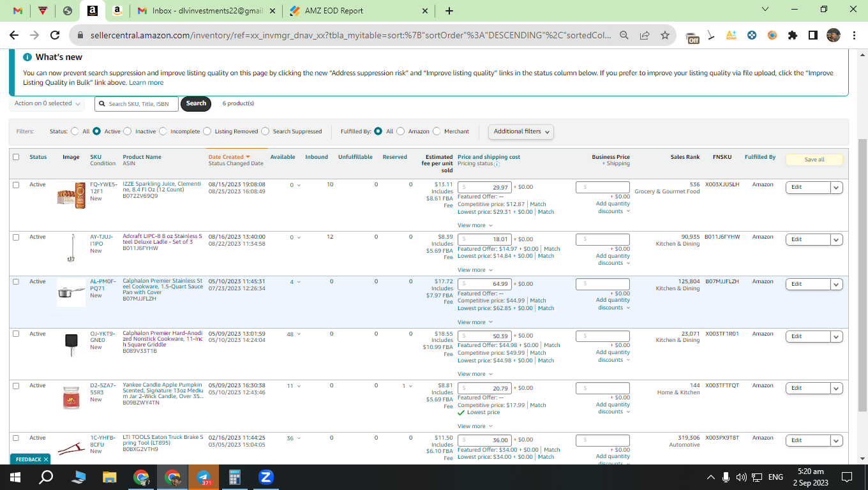Click the info icon beside What's new
The width and height of the screenshot is (868, 490).
click(x=27, y=57)
